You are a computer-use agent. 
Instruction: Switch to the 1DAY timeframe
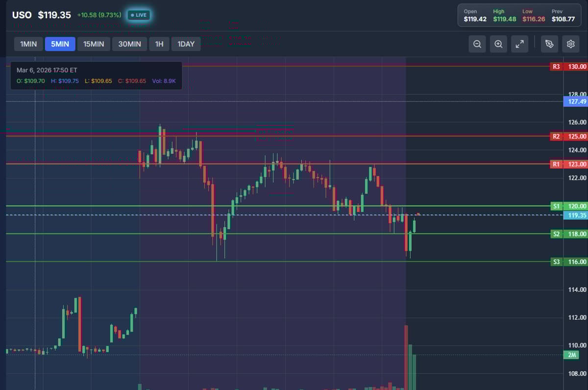point(186,44)
